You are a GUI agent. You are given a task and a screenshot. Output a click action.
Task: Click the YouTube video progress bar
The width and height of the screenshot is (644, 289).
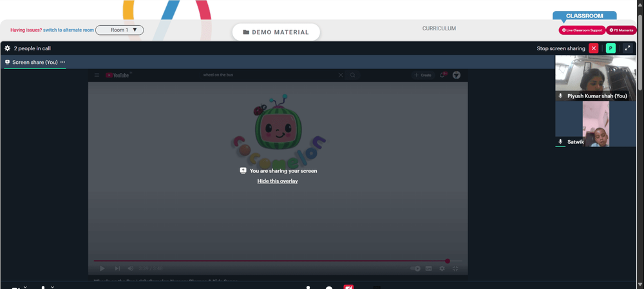pyautogui.click(x=270, y=261)
